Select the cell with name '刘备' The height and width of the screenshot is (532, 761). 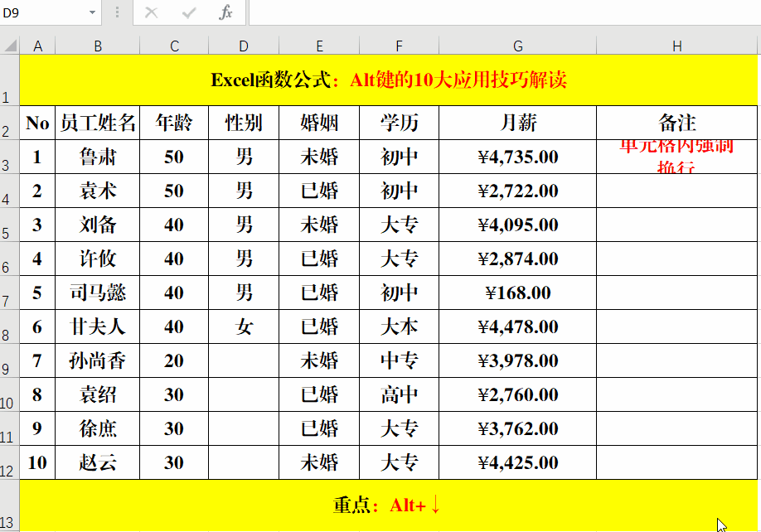[x=98, y=225]
